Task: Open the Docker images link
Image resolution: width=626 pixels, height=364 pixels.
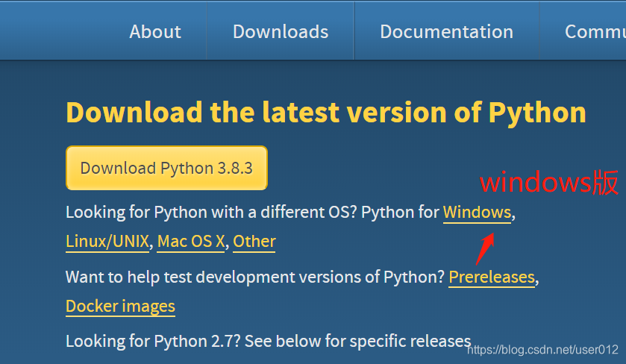Action: (x=120, y=307)
